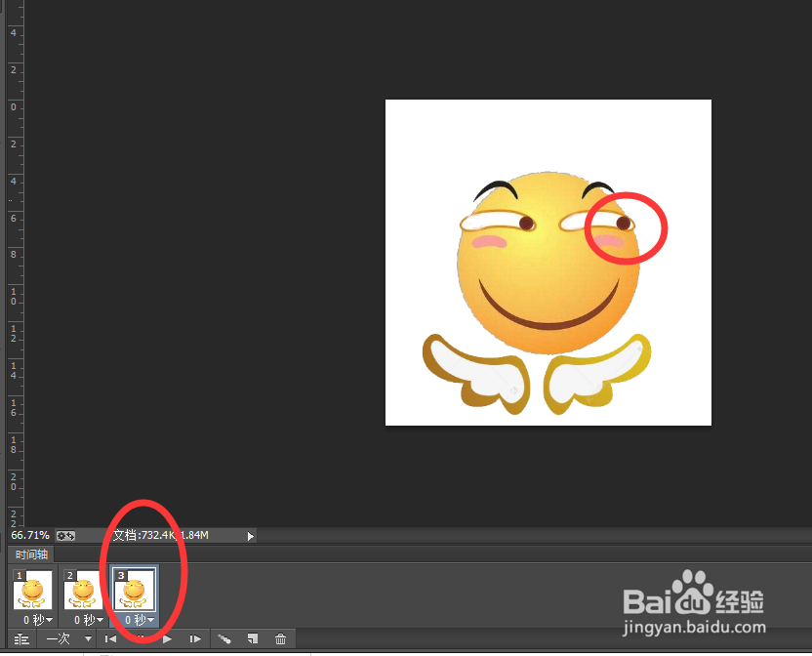This screenshot has width=812, height=656.
Task: Click the status bar options icon beside zoom level
Action: pyautogui.click(x=64, y=535)
